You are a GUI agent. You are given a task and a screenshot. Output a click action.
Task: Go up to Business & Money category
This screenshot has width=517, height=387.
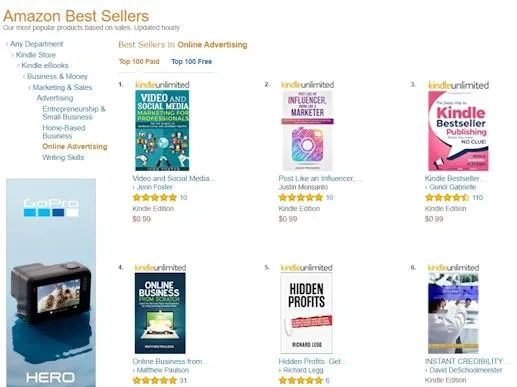pyautogui.click(x=57, y=77)
